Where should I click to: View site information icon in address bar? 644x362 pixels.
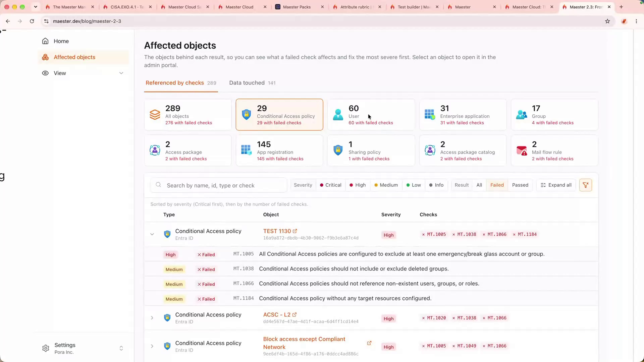(x=46, y=21)
